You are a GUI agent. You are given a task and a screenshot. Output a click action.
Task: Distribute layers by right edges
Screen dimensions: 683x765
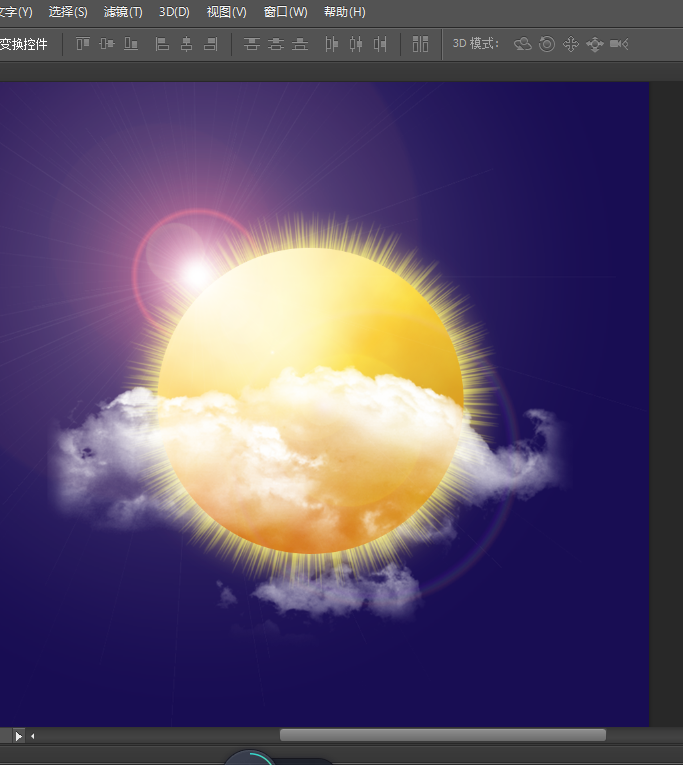click(380, 44)
